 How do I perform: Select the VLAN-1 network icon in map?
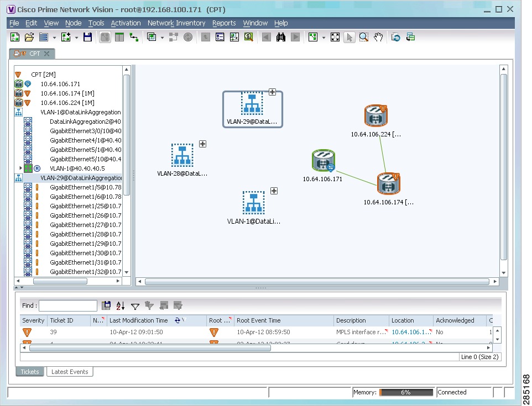[253, 202]
